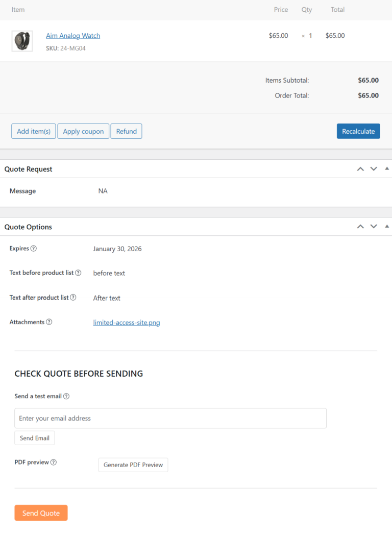
Task: Move Quote Options panel down with arrow
Action: (x=374, y=227)
